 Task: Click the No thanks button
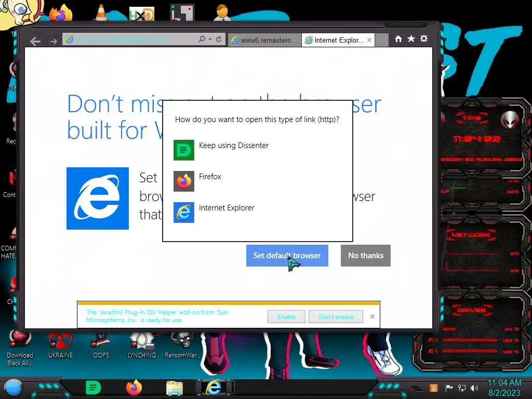[366, 256]
